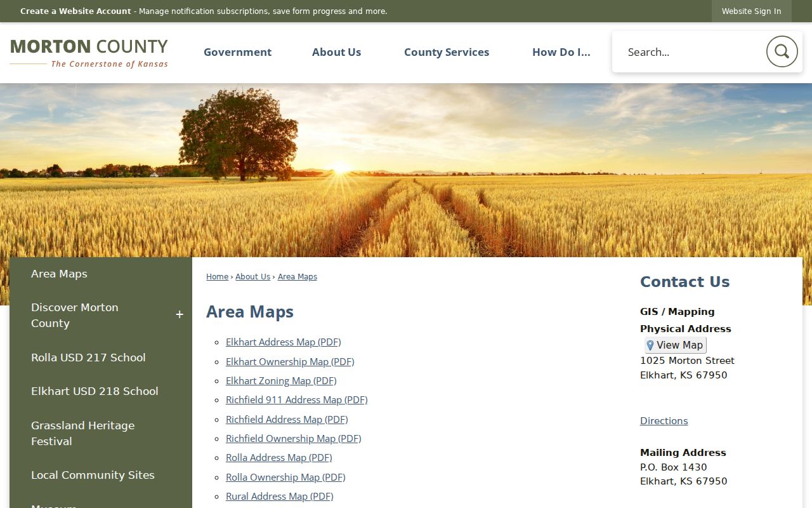Expand the Discover Morton County submenu

tap(180, 315)
